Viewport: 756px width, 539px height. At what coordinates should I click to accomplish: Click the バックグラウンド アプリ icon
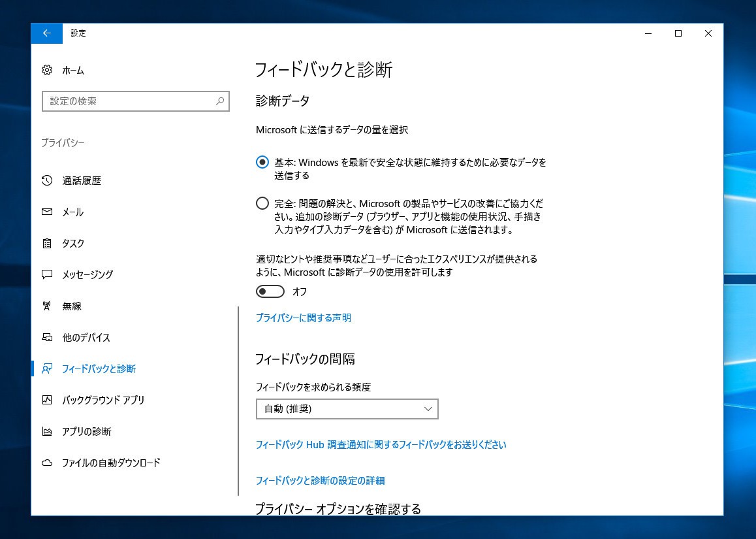tap(47, 400)
